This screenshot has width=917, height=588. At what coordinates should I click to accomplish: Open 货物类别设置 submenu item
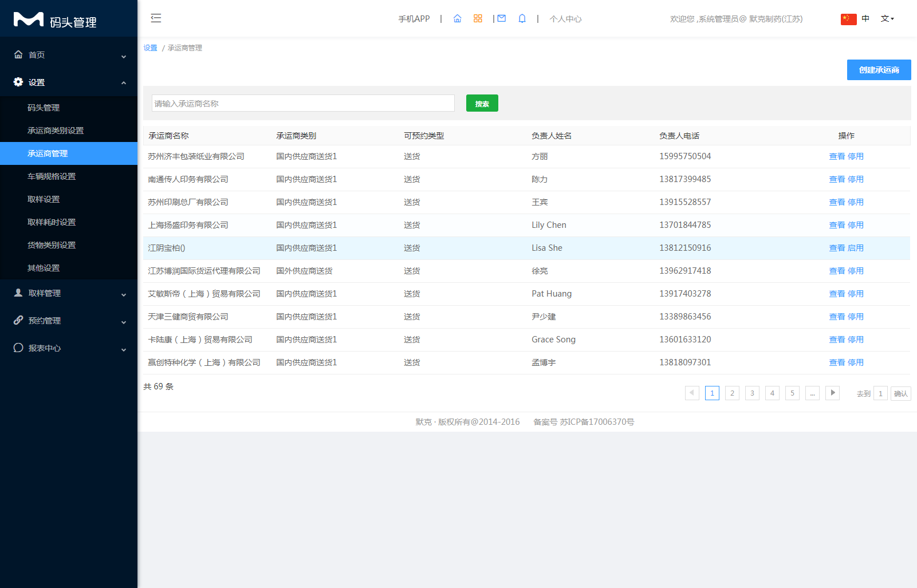point(69,245)
